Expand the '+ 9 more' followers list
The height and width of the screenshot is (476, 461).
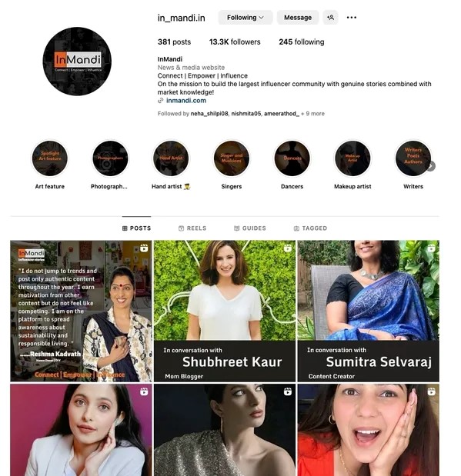tap(312, 114)
